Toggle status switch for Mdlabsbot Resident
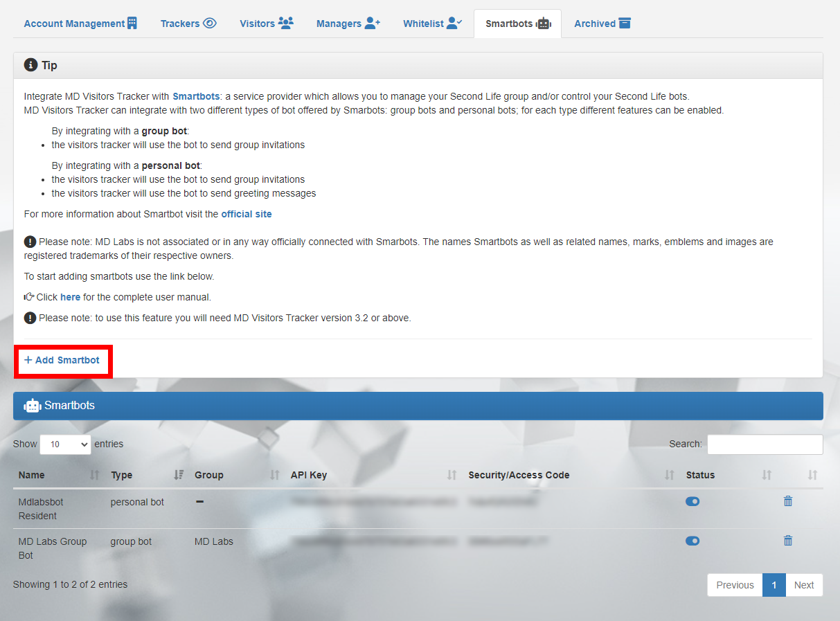The image size is (840, 621). coord(692,501)
